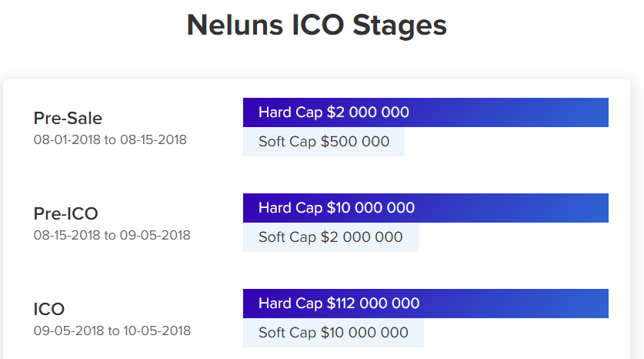The image size is (644, 359).
Task: Click the ICO end date 10-05-2018
Action: [156, 330]
